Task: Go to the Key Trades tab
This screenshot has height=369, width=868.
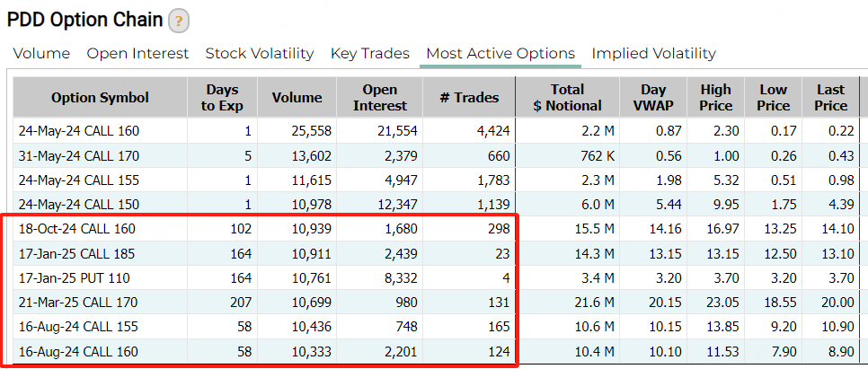Action: click(370, 54)
